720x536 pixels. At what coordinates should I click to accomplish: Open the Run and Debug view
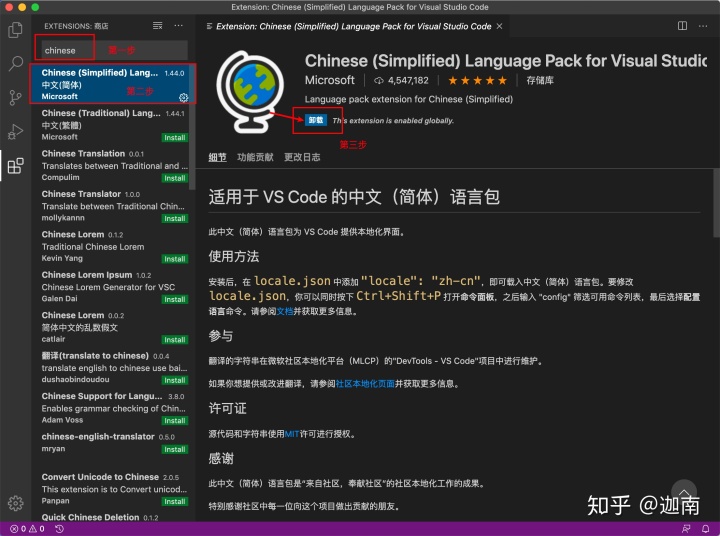tap(15, 132)
